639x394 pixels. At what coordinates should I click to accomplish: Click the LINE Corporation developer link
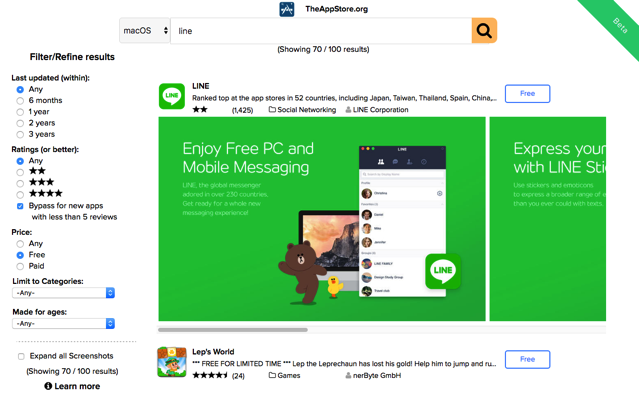(x=381, y=110)
